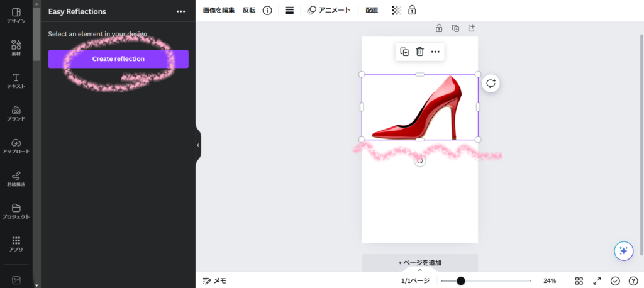This screenshot has width=644, height=288.
Task: Click the photo icon at sidebar bottom
Action: [16, 280]
